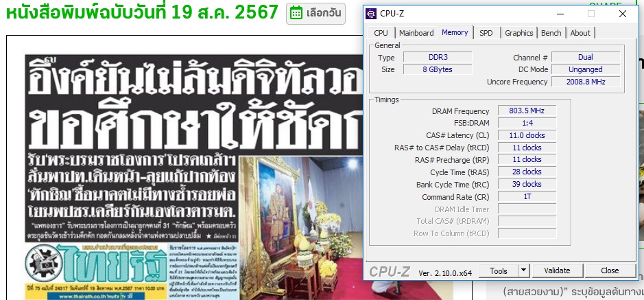Open the SPD tab
The width and height of the screenshot is (644, 300).
click(x=486, y=33)
